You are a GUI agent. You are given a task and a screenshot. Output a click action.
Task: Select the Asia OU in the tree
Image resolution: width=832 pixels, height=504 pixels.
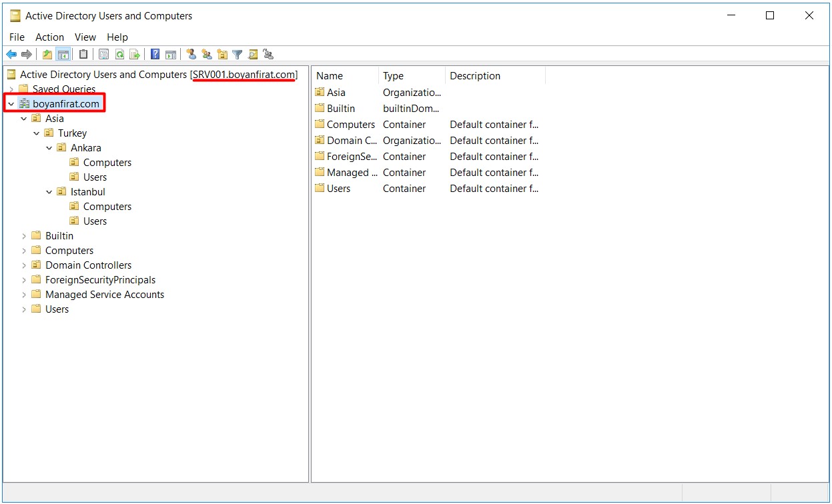(55, 119)
